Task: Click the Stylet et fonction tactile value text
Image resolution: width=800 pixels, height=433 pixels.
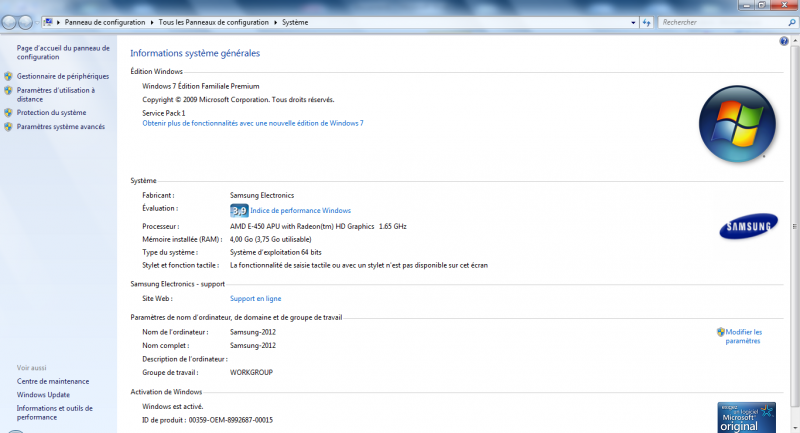Action: [x=359, y=265]
